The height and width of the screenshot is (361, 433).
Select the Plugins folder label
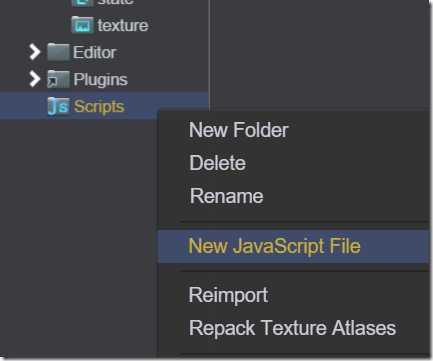point(100,80)
